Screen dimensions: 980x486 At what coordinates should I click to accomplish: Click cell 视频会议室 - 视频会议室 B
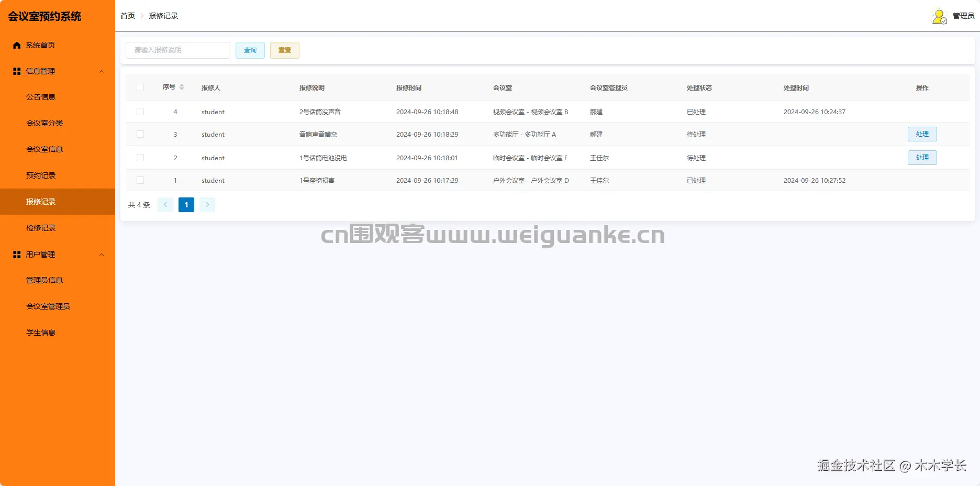[x=530, y=112]
